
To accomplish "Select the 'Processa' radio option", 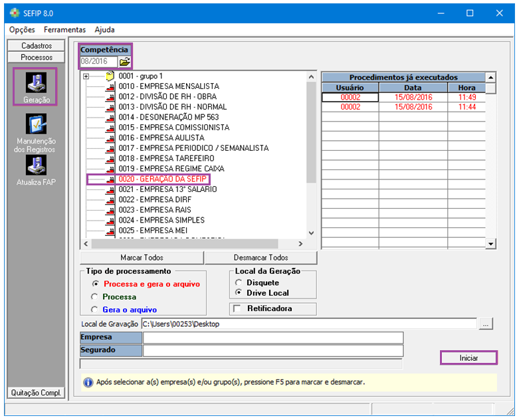I will pyautogui.click(x=94, y=297).
